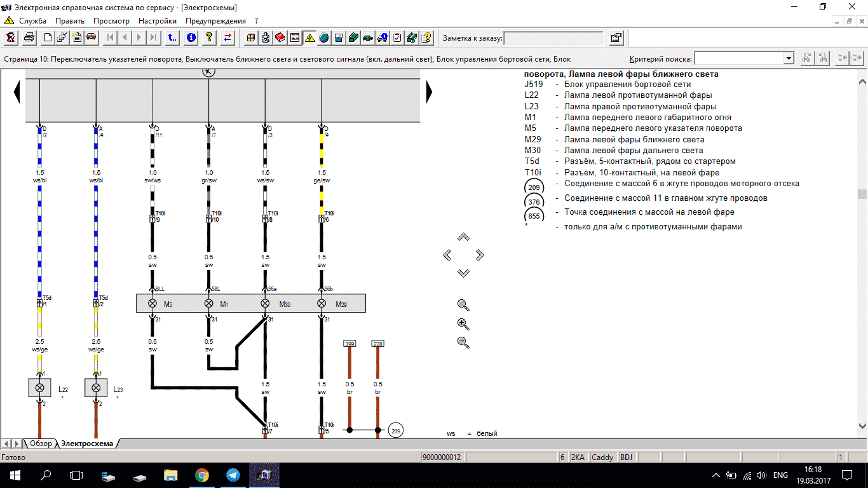Open Chrome from the taskbar
The image size is (868, 488).
point(202,475)
